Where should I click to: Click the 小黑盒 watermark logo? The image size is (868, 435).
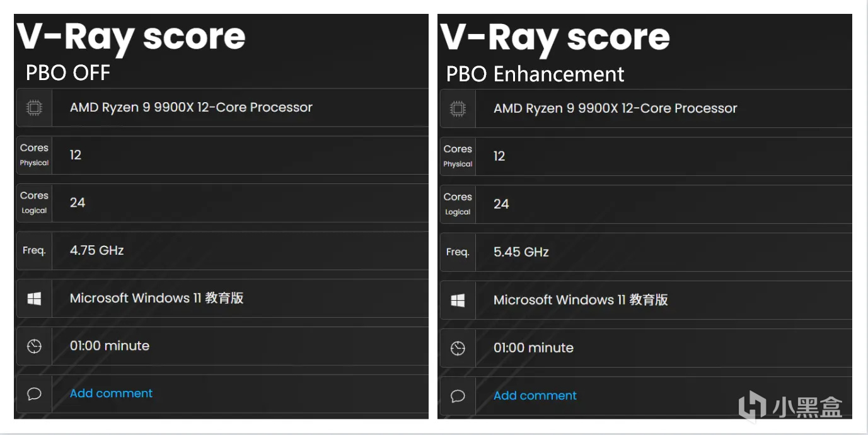(x=790, y=405)
